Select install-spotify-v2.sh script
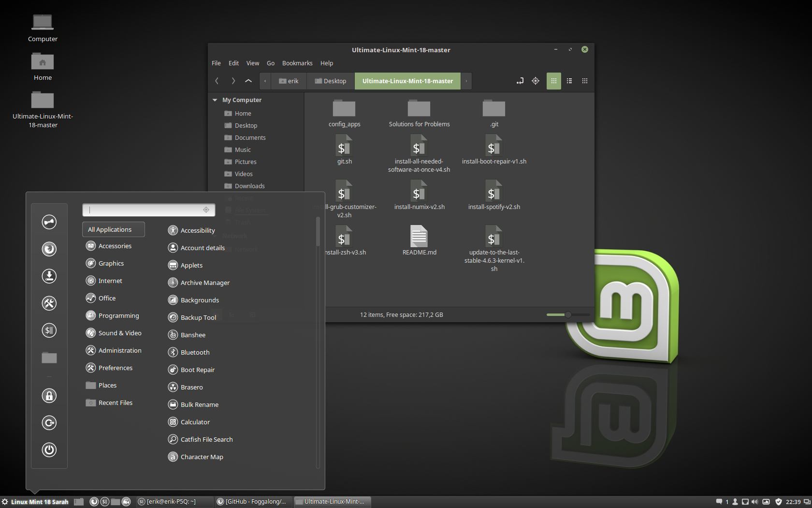 494,195
